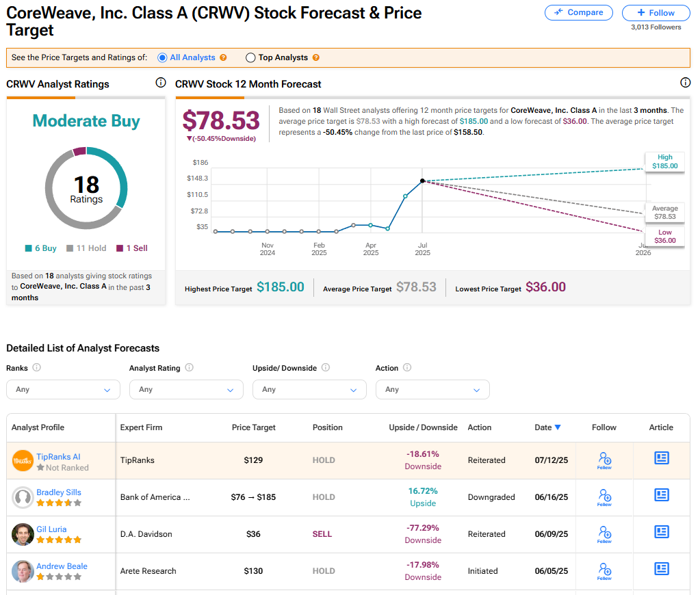Click the $76 → $185 price target cell
The width and height of the screenshot is (700, 595).
coord(253,497)
